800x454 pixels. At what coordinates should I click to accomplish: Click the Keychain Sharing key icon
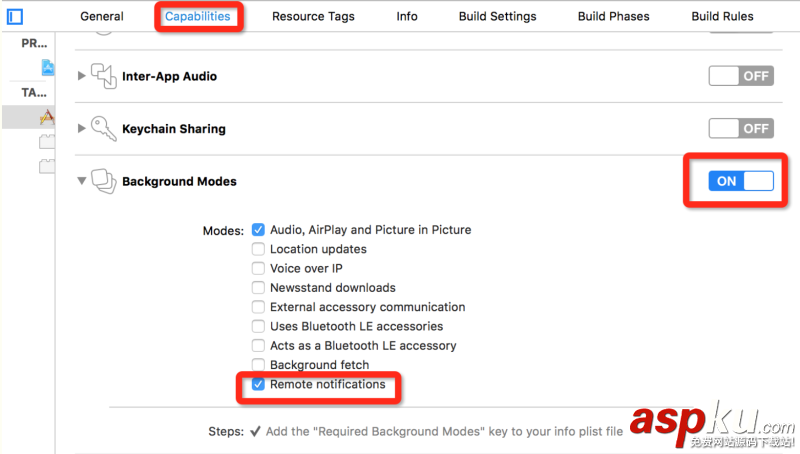pyautogui.click(x=104, y=128)
